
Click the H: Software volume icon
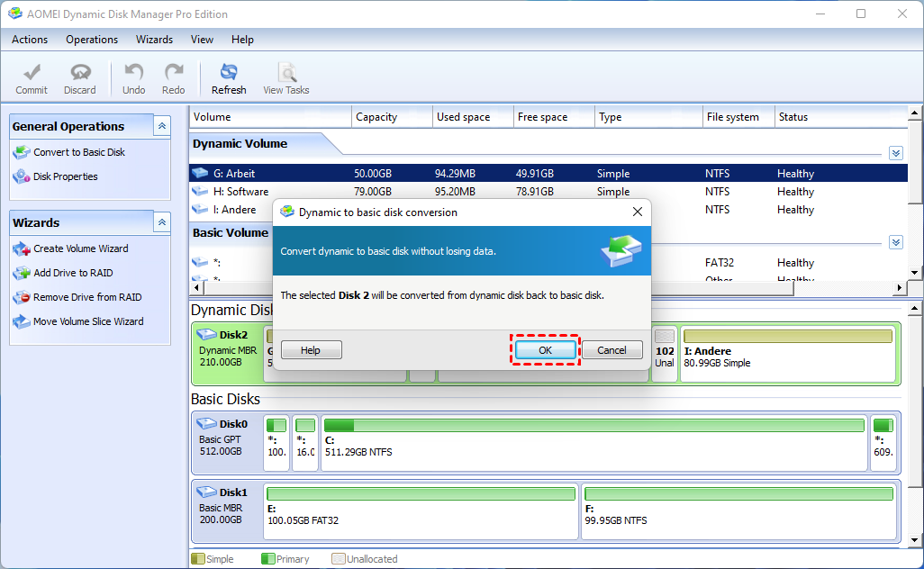pos(200,192)
